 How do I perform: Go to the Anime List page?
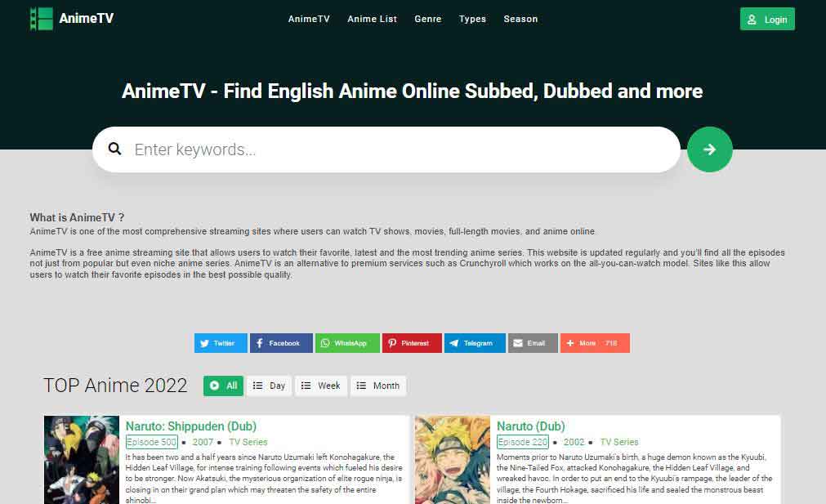tap(372, 19)
